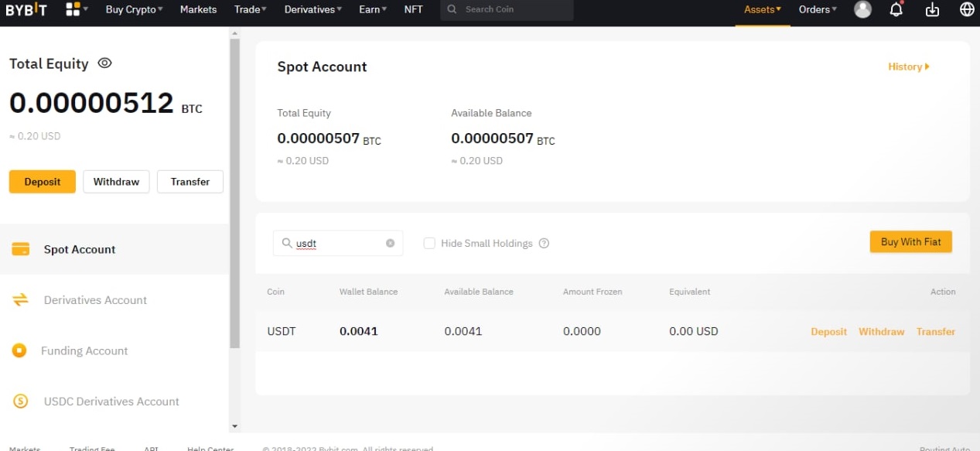Image resolution: width=980 pixels, height=451 pixels.
Task: Click the yellow Deposit button
Action: pos(42,181)
